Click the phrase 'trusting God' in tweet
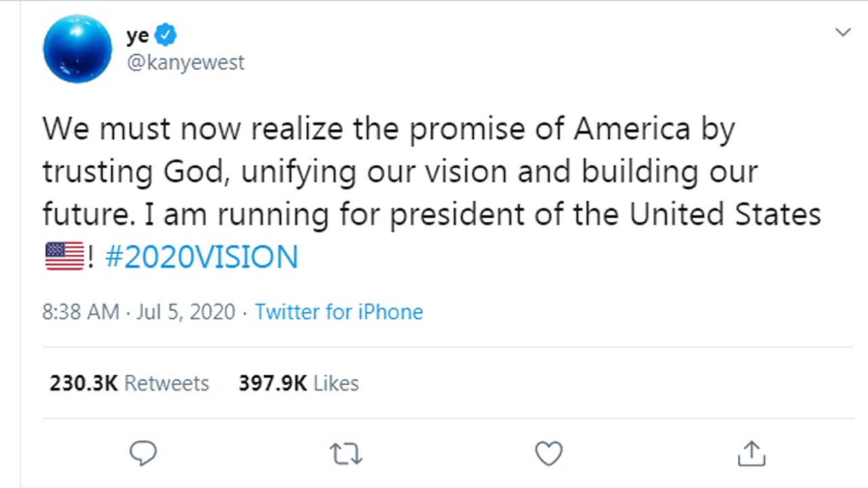This screenshot has height=488, width=868. click(130, 172)
